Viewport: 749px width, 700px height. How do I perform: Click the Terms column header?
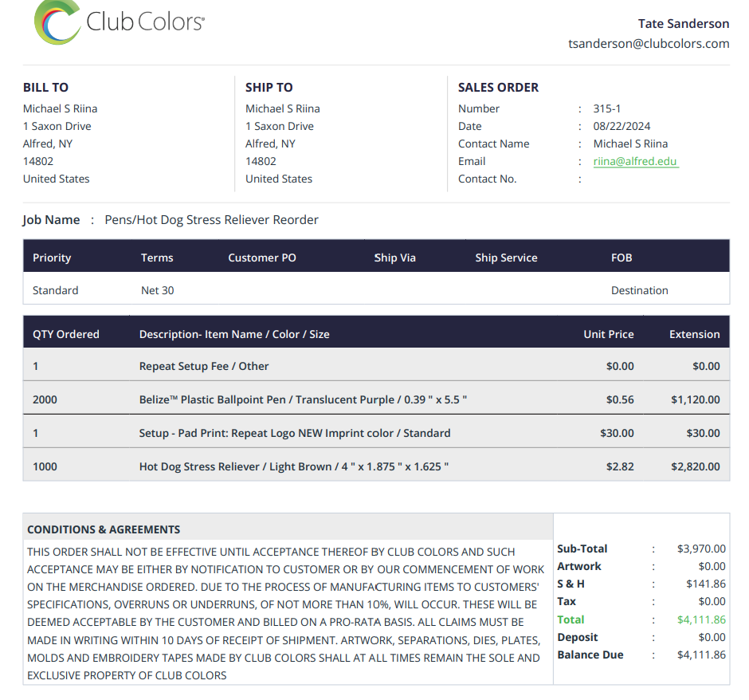(157, 258)
